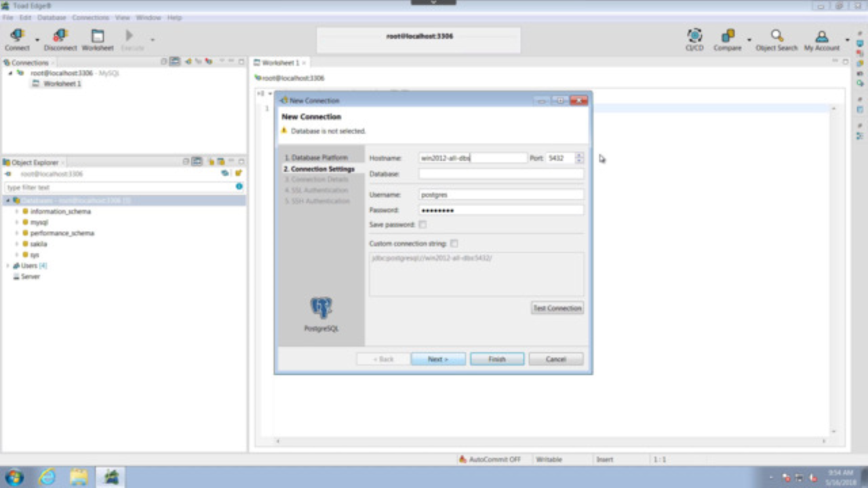Click the Compare toolbar icon
Screen dimensions: 868x488
point(728,40)
